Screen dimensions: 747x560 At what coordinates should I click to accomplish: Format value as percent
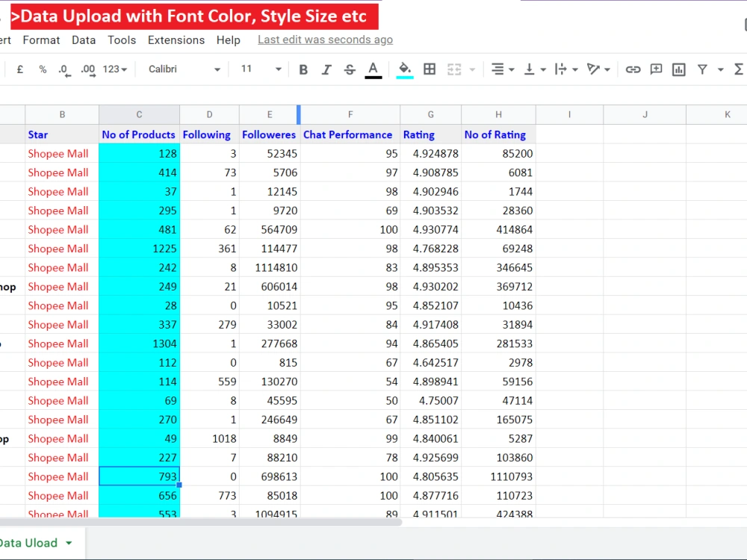coord(42,69)
